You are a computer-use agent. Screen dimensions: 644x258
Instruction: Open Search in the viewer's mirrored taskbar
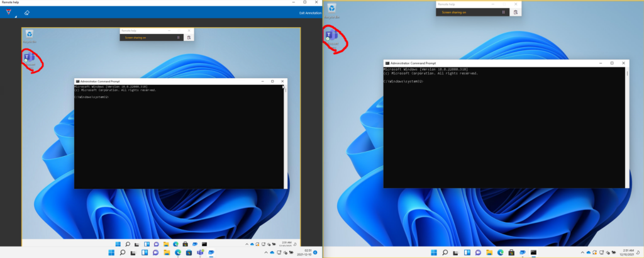pyautogui.click(x=128, y=244)
